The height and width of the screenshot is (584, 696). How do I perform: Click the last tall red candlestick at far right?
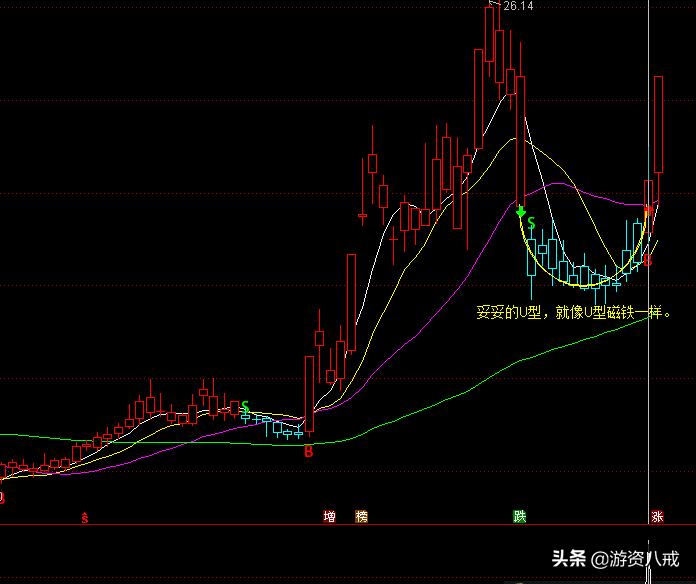coord(659,124)
